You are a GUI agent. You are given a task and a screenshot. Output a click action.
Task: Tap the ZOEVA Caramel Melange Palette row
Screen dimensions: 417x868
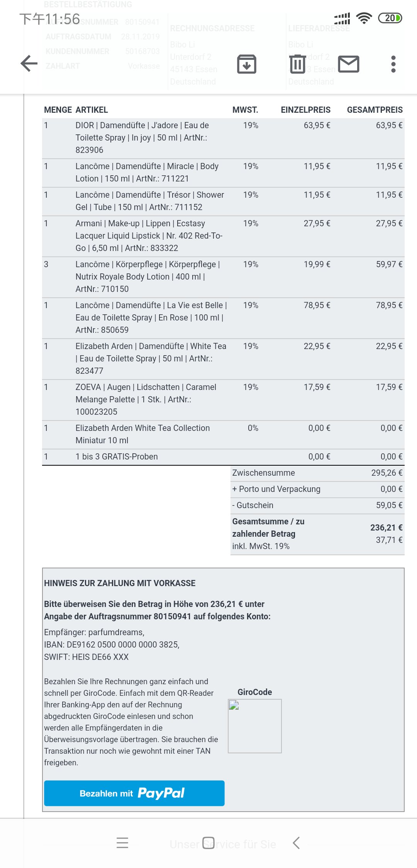(223, 400)
